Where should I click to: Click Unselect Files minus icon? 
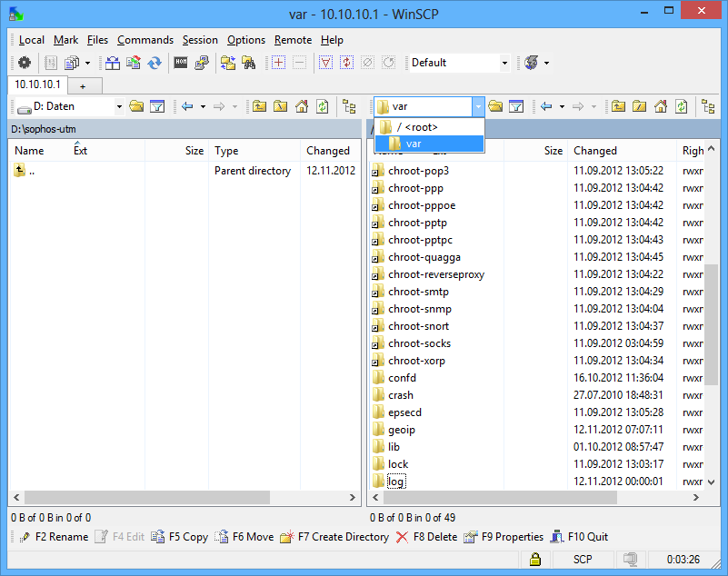click(299, 62)
